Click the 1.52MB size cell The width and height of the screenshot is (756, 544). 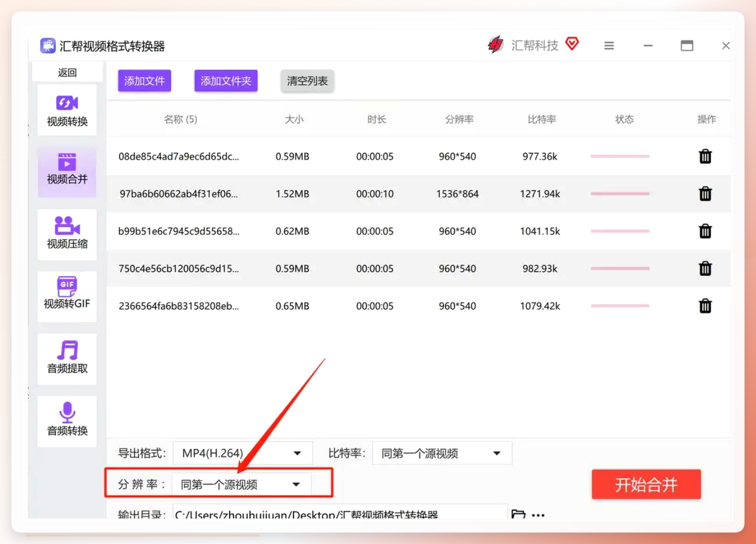[292, 194]
